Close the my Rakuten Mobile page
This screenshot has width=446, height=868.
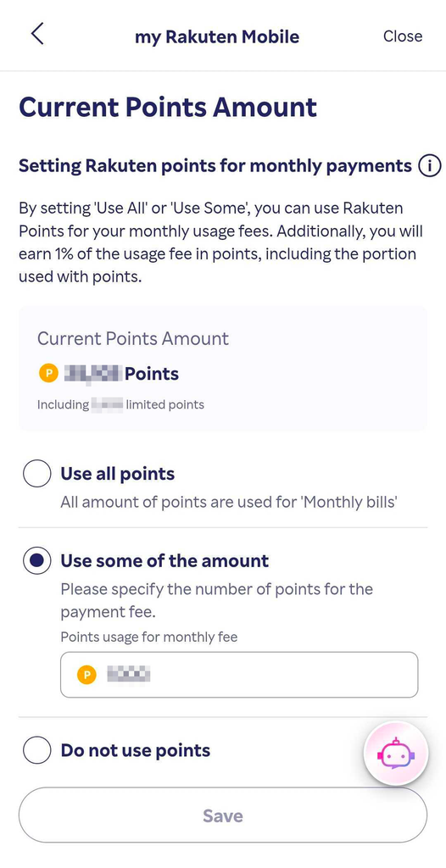(403, 36)
